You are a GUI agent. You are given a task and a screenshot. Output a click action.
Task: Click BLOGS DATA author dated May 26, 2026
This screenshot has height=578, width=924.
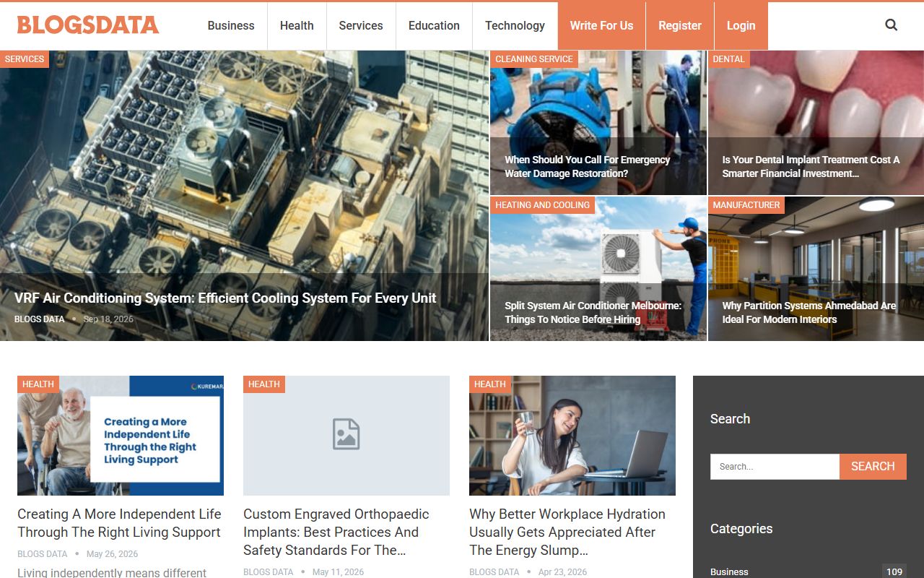point(43,554)
